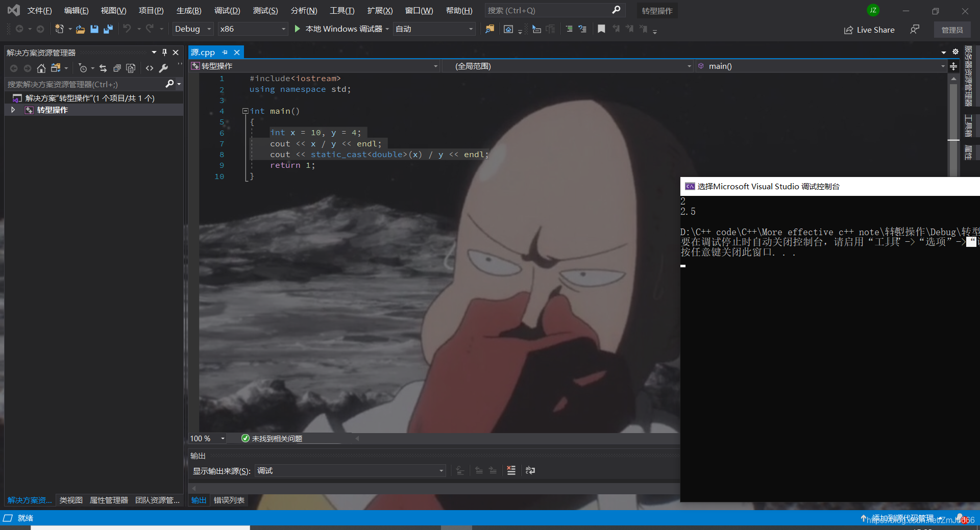Screen dimensions: 980x530
Task: Click the output panel horizontal scrollbar
Action: tap(434, 488)
